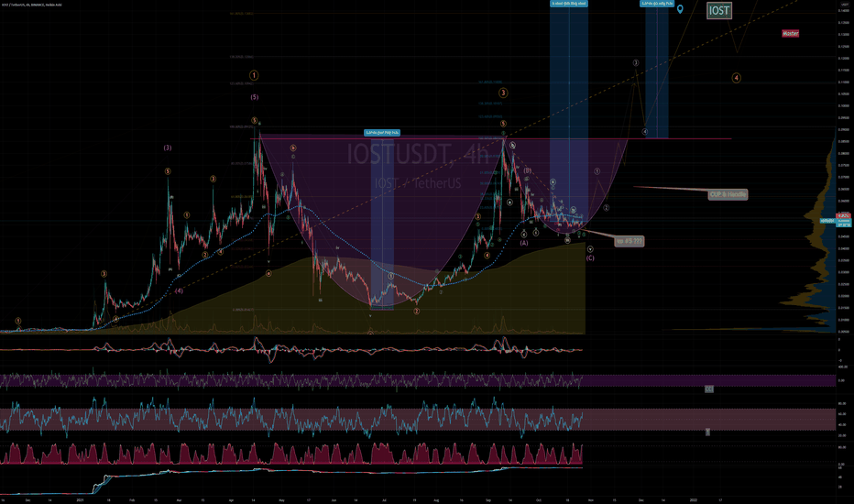Select the purple (5) wave label

255,97
